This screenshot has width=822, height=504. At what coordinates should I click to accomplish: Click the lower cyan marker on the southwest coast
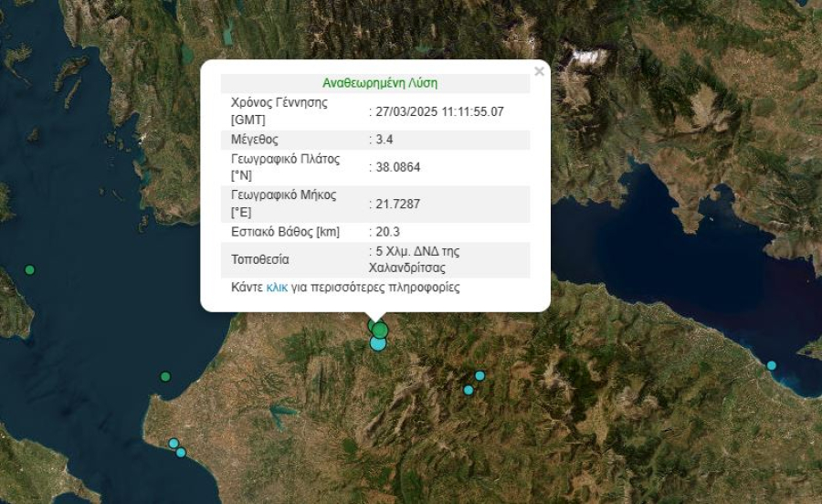[181, 452]
